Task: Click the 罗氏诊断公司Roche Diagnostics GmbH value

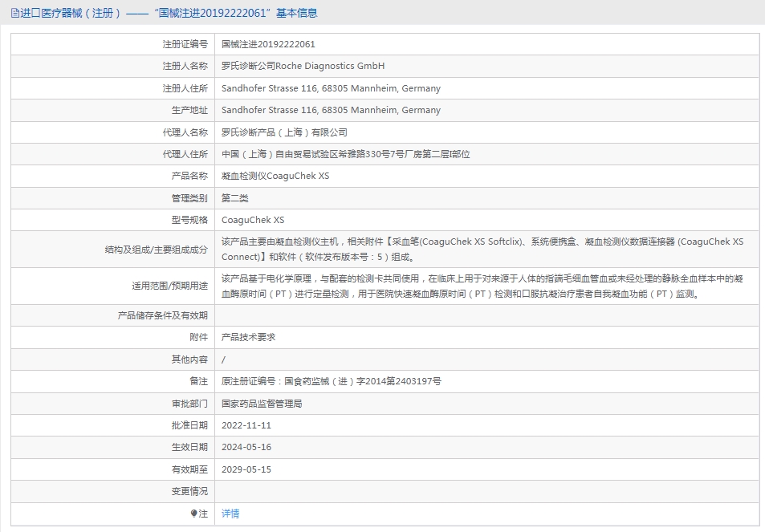Action: click(x=303, y=67)
